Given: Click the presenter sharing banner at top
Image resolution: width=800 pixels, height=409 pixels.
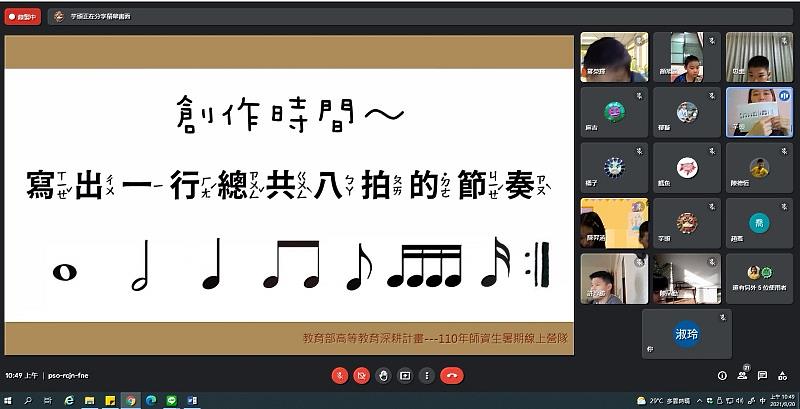Looking at the screenshot, I should click(421, 17).
